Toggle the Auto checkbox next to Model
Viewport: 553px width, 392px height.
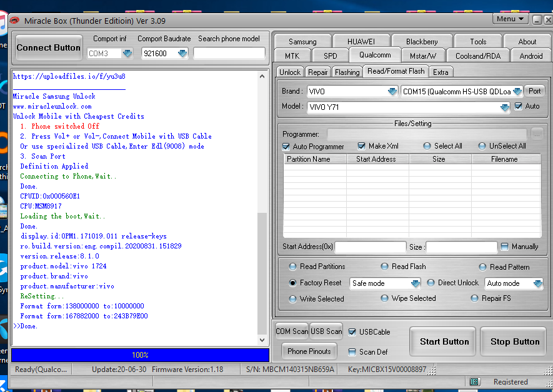(518, 106)
